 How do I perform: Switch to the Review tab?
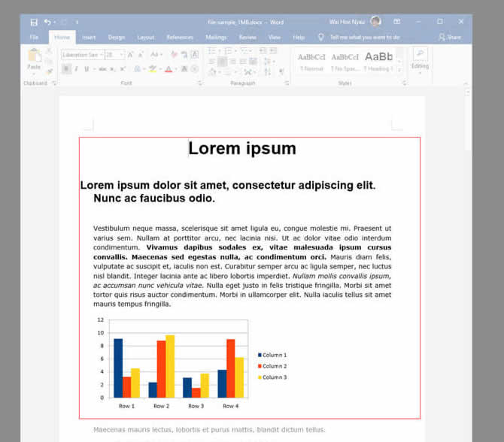pos(247,38)
